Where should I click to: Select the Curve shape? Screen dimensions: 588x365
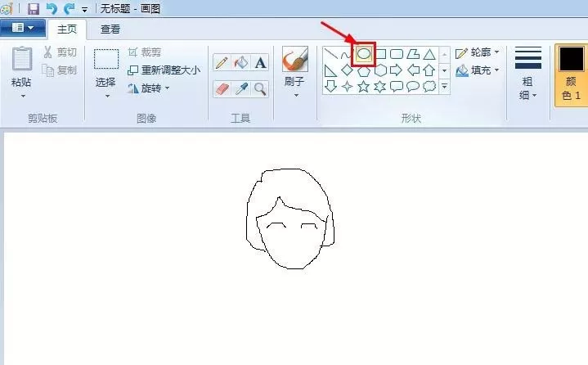coord(345,55)
